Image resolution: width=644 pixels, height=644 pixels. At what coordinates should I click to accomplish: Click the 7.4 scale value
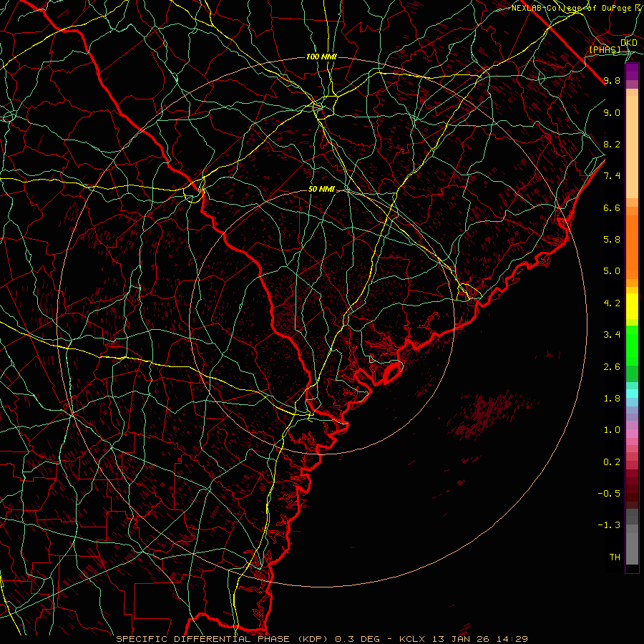tap(612, 176)
